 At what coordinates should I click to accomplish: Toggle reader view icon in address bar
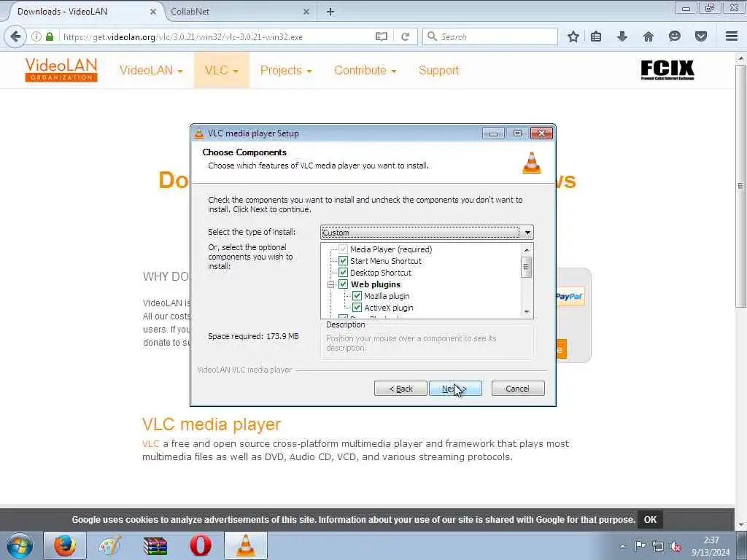[x=381, y=36]
